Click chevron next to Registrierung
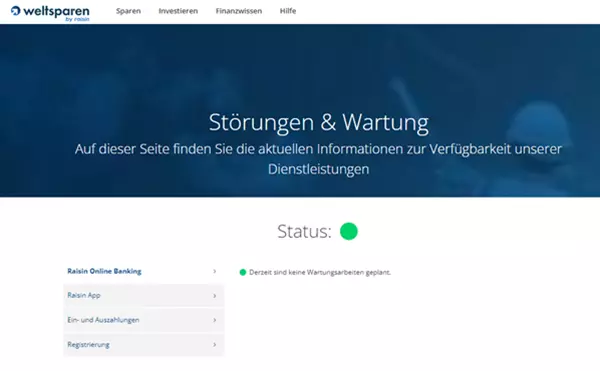The image size is (600, 371). (215, 345)
